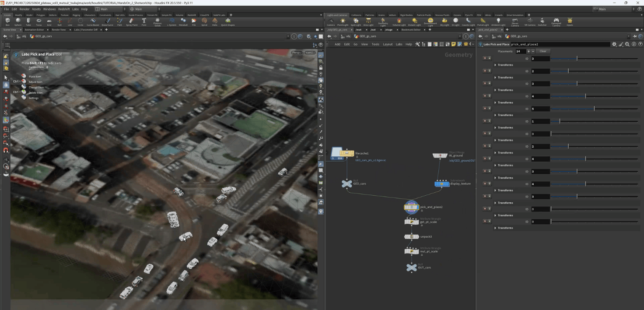Open the Main desktop dropdown
Image resolution: width=644 pixels, height=310 pixels.
point(110,9)
